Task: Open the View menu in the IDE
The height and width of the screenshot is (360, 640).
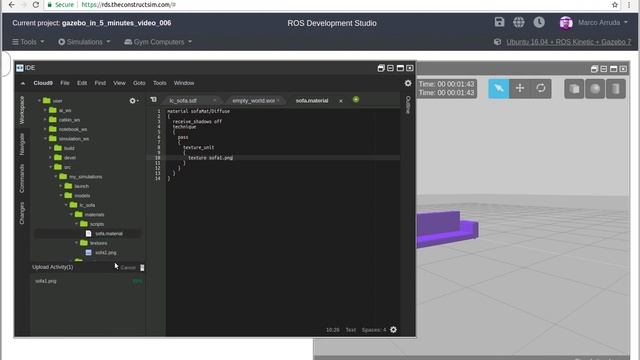Action: [119, 83]
